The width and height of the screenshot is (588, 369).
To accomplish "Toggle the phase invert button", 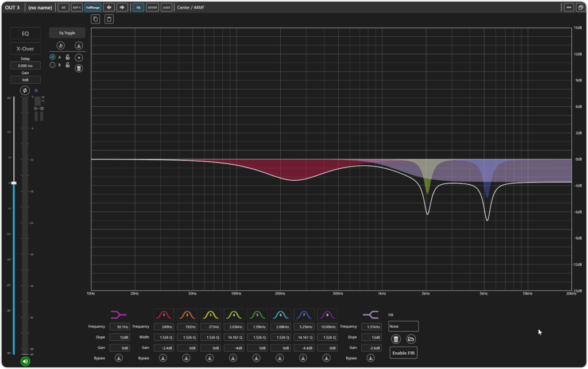I will pyautogui.click(x=25, y=91).
